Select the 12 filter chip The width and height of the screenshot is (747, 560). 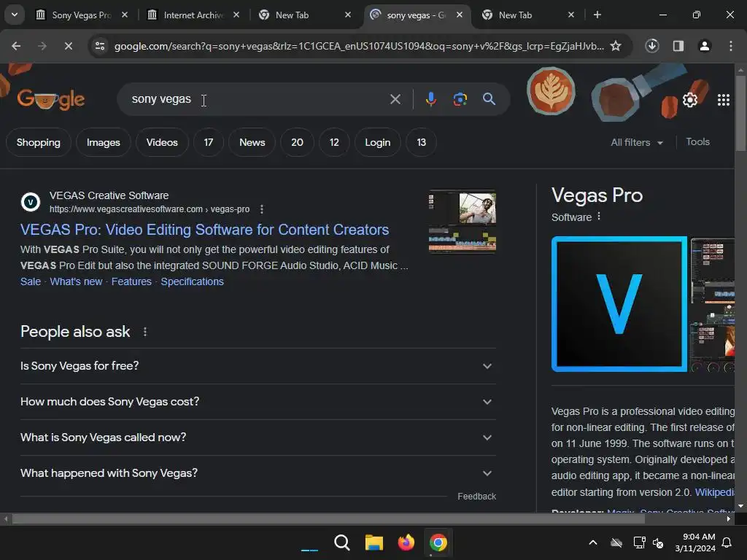click(x=334, y=142)
